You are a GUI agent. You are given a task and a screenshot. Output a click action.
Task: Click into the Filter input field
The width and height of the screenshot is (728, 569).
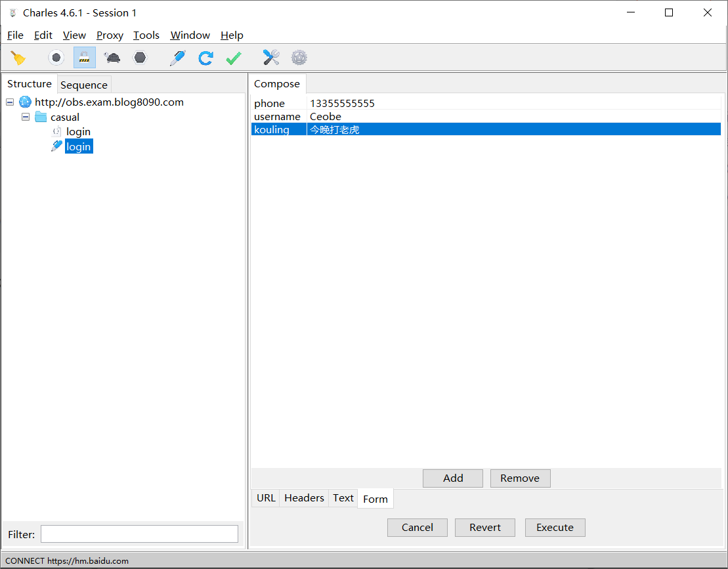[x=139, y=534]
